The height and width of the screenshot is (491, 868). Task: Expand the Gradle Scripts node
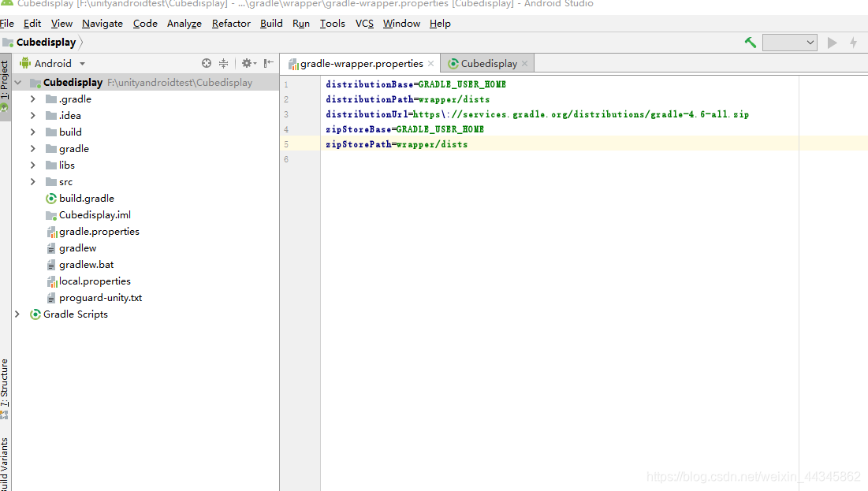tap(17, 314)
